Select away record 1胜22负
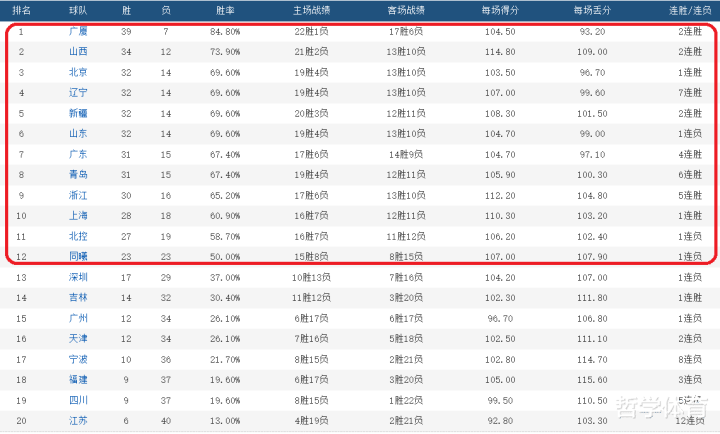Image resolution: width=720 pixels, height=434 pixels. (x=406, y=400)
